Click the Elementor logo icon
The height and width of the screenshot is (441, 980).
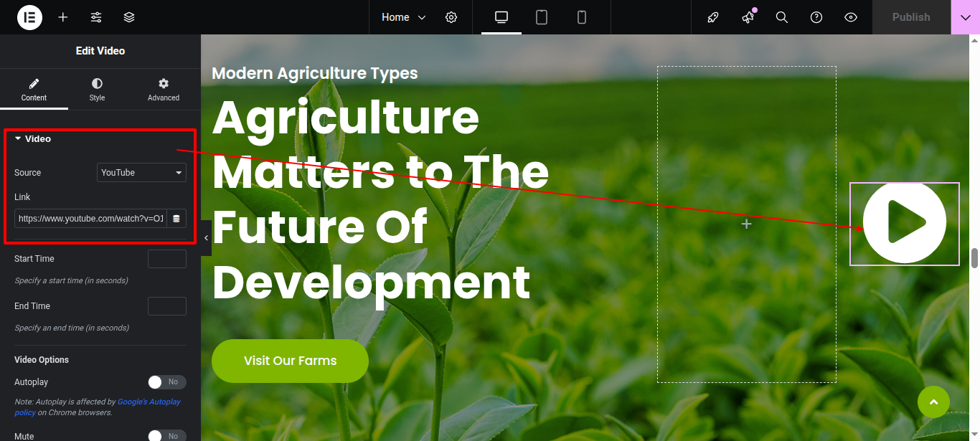(29, 17)
